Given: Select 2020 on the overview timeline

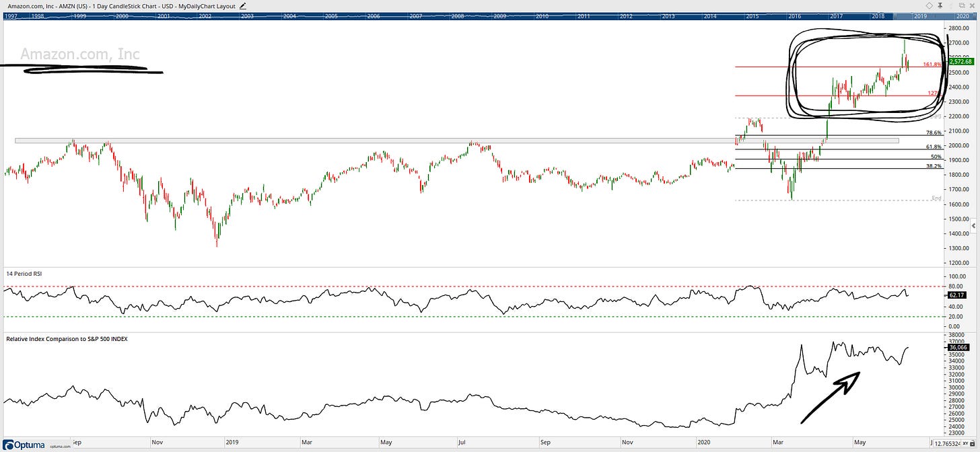Looking at the screenshot, I should tap(963, 15).
